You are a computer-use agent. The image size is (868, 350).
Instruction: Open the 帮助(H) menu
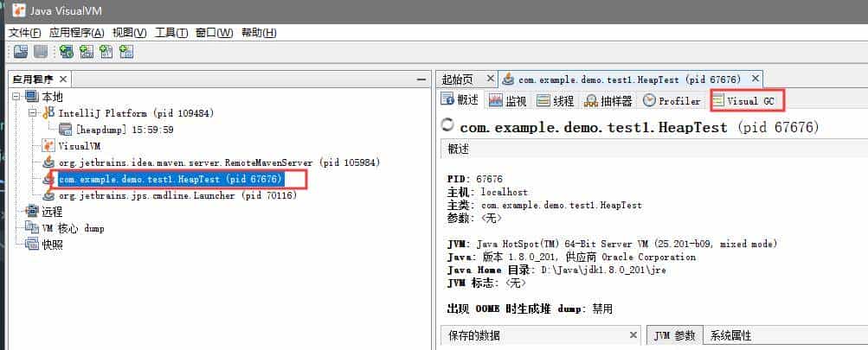[259, 33]
